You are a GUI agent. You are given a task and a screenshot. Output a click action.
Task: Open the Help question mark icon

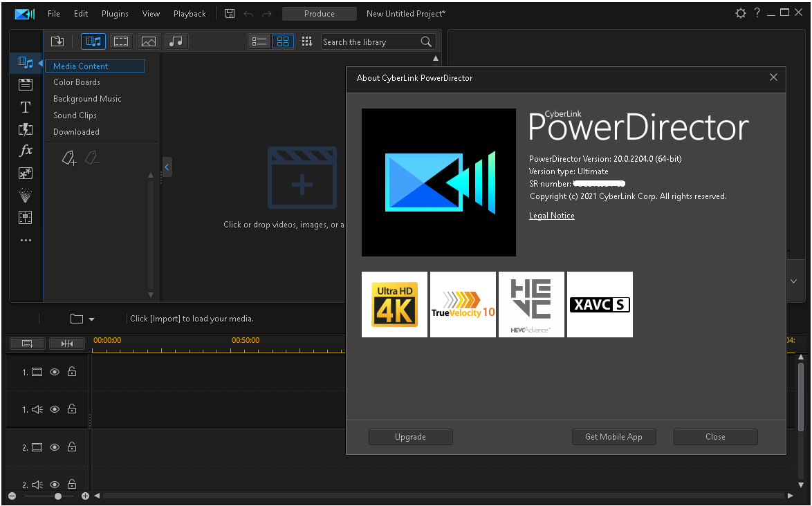(x=757, y=13)
